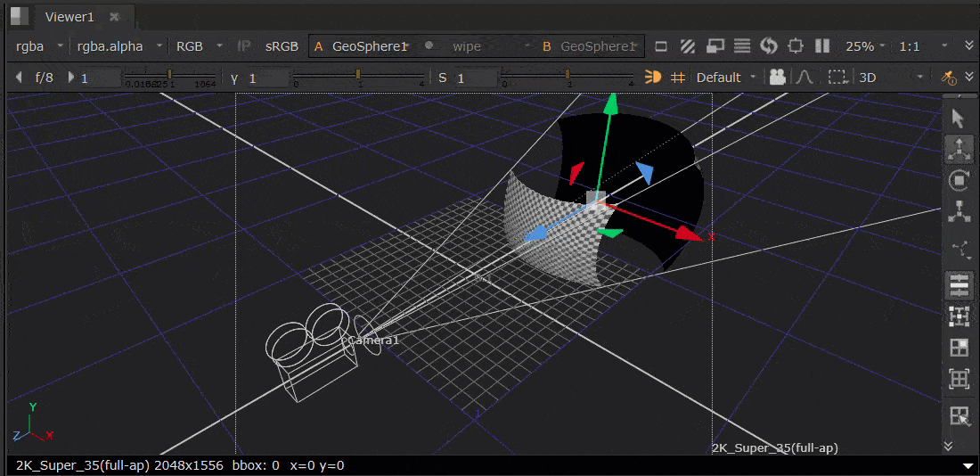Click the circular arrows refresh icon

[769, 46]
